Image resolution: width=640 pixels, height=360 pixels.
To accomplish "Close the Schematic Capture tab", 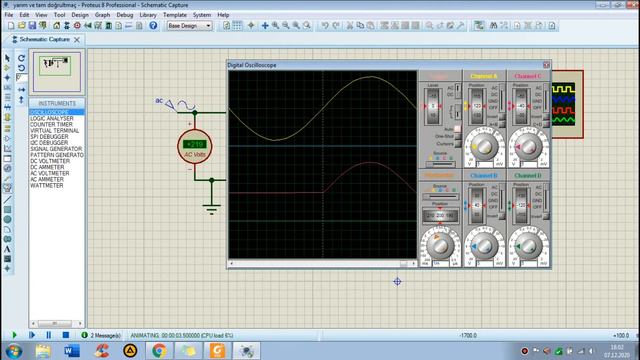I will tap(77, 40).
